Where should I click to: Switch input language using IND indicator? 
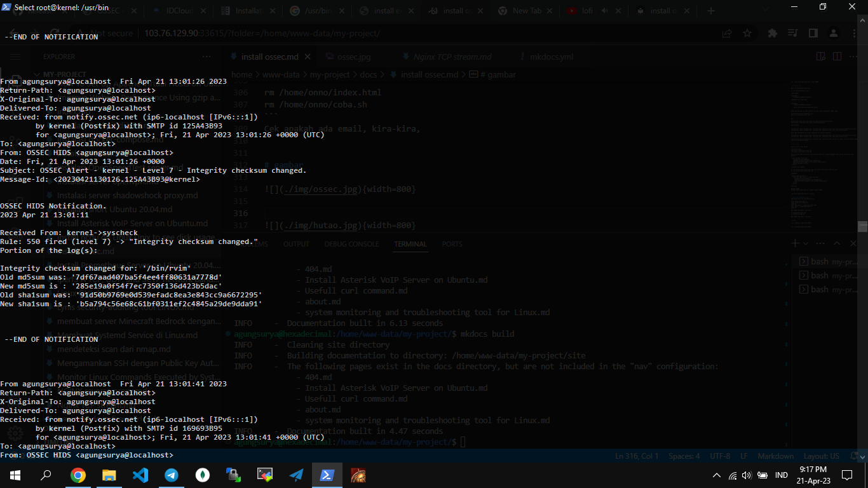(782, 475)
